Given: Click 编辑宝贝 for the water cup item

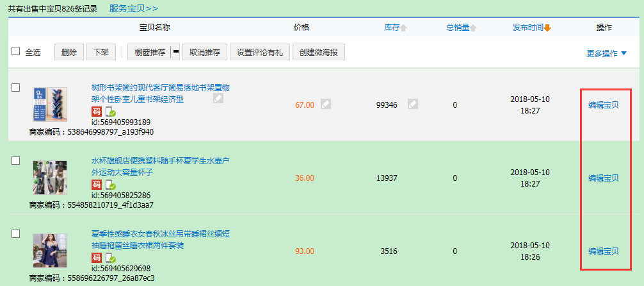Looking at the screenshot, I should pos(604,178).
